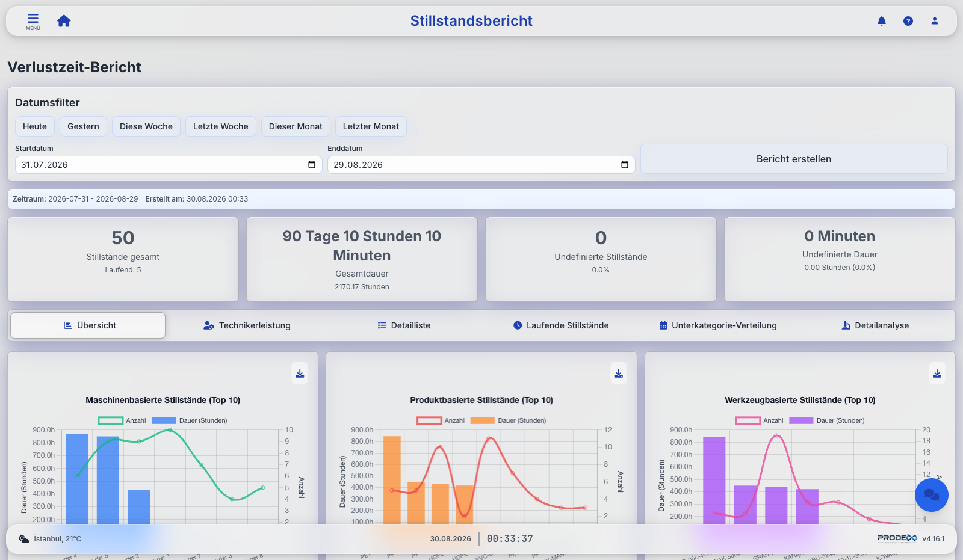Click the tallest purple bar in Werkzeugbasierte chart
This screenshot has height=560, width=963.
[714, 480]
